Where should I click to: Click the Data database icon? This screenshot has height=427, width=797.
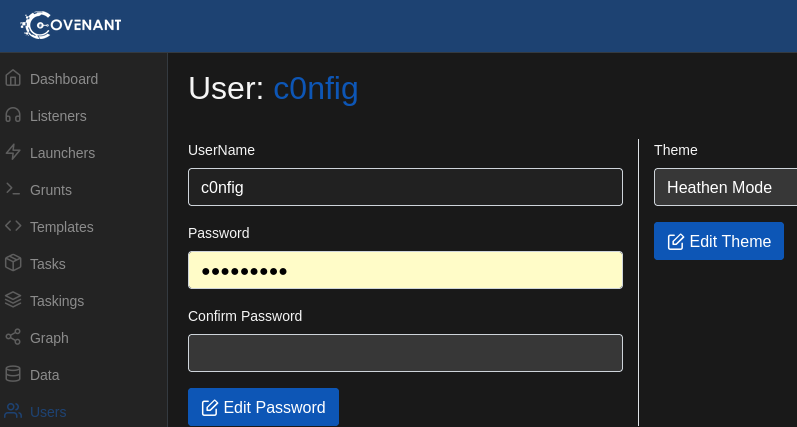click(13, 374)
